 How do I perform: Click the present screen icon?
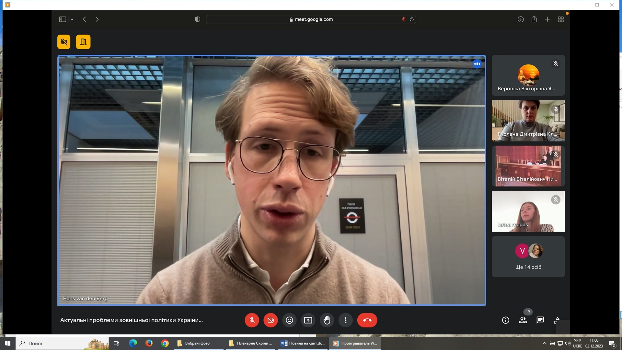[x=308, y=320]
